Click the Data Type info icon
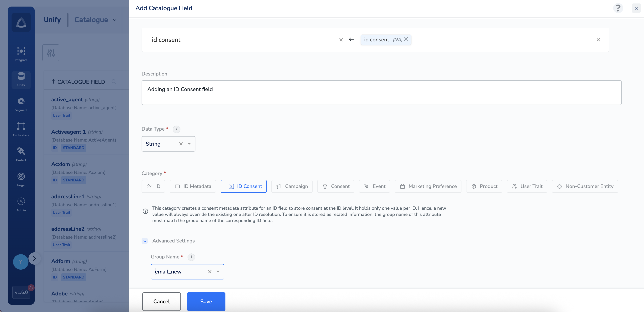The height and width of the screenshot is (312, 644). click(177, 129)
